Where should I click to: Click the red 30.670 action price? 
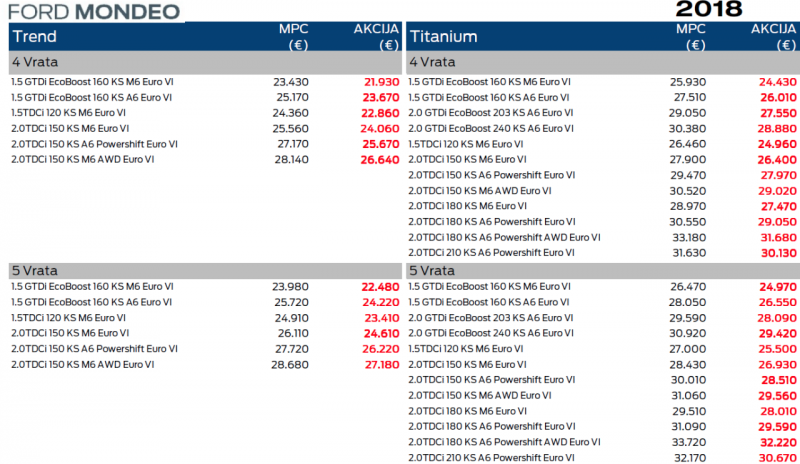778,458
